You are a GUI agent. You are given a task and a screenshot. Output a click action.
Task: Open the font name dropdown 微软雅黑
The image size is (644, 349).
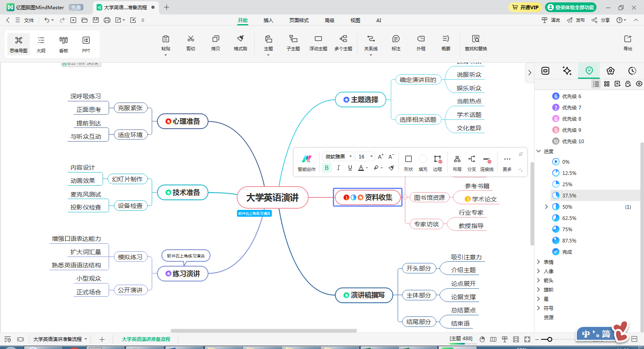tap(338, 156)
